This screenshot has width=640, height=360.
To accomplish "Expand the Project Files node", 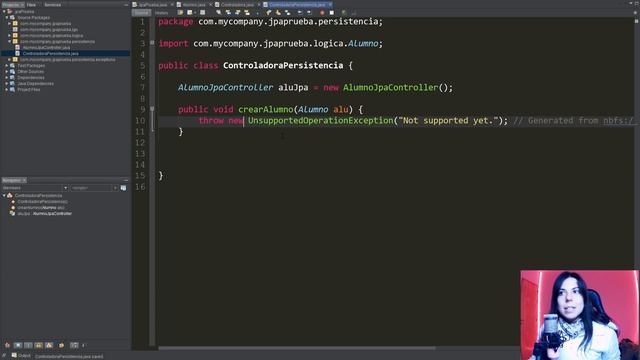I will click(x=7, y=89).
